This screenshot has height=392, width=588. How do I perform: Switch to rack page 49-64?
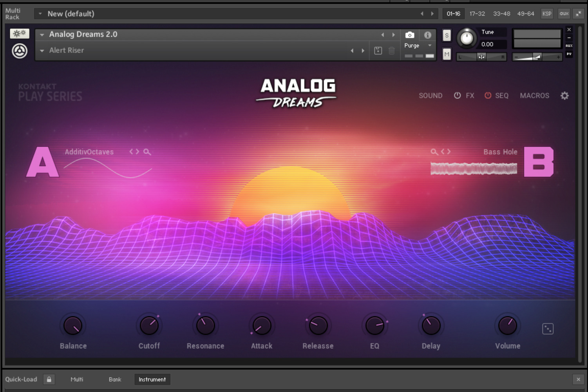click(x=526, y=14)
